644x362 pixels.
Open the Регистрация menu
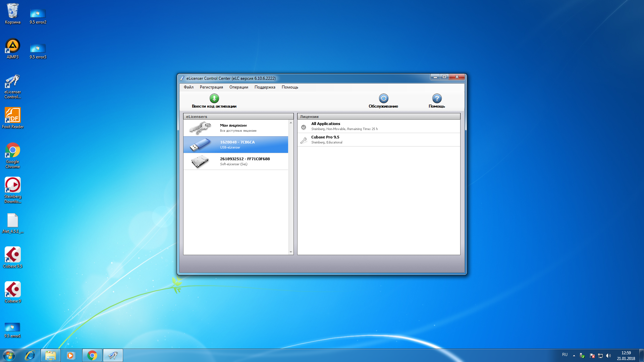pyautogui.click(x=211, y=87)
